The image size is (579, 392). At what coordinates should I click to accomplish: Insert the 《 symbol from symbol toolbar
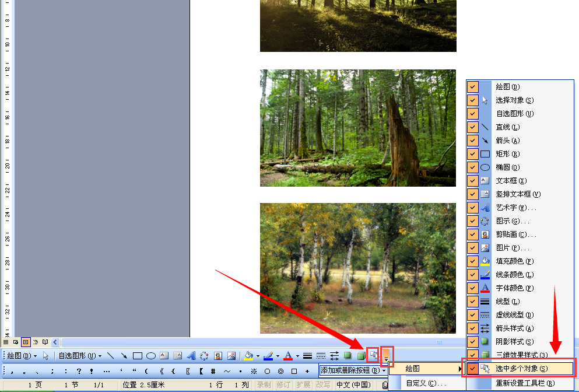tap(162, 371)
